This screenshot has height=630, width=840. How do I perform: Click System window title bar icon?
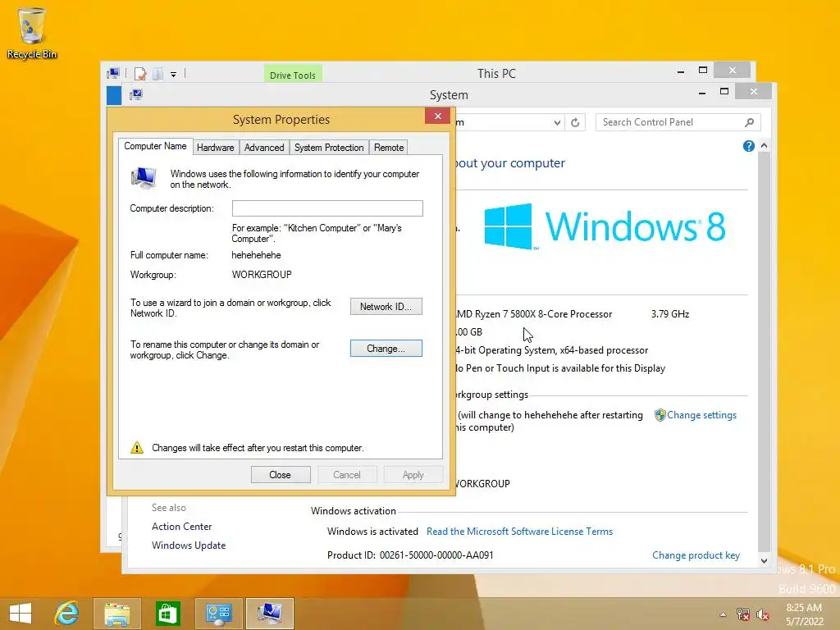point(136,95)
